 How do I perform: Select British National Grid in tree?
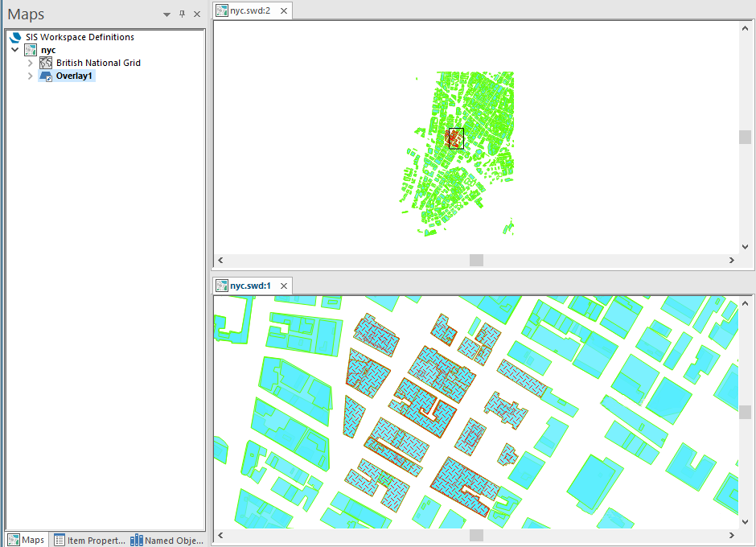tap(98, 63)
